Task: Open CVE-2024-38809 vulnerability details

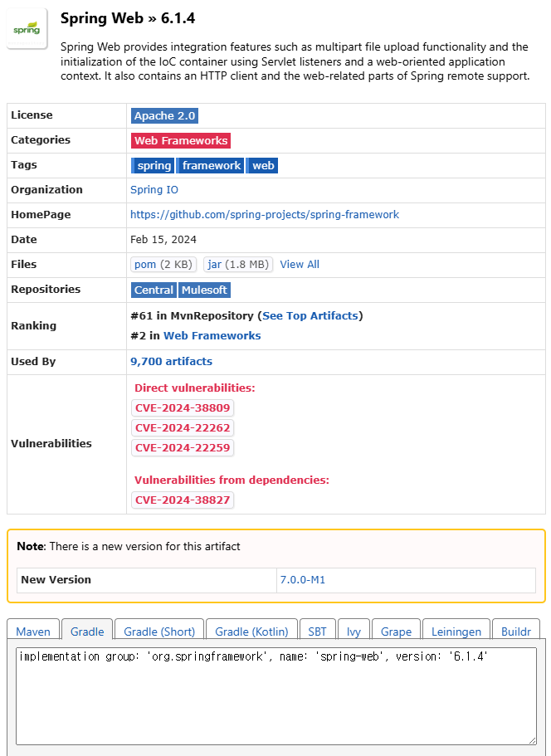Action: [x=183, y=408]
